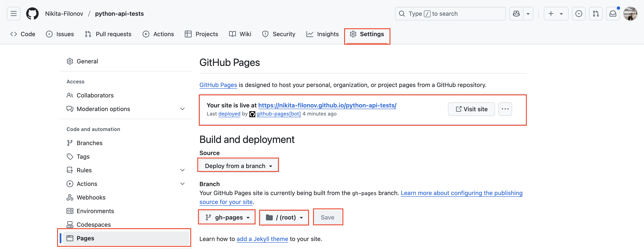Expand the Moderation options chevron
644x251 pixels.
(182, 109)
